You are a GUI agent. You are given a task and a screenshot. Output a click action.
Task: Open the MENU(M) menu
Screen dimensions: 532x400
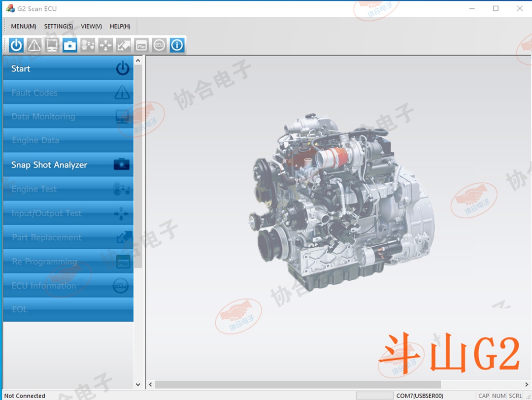24,26
